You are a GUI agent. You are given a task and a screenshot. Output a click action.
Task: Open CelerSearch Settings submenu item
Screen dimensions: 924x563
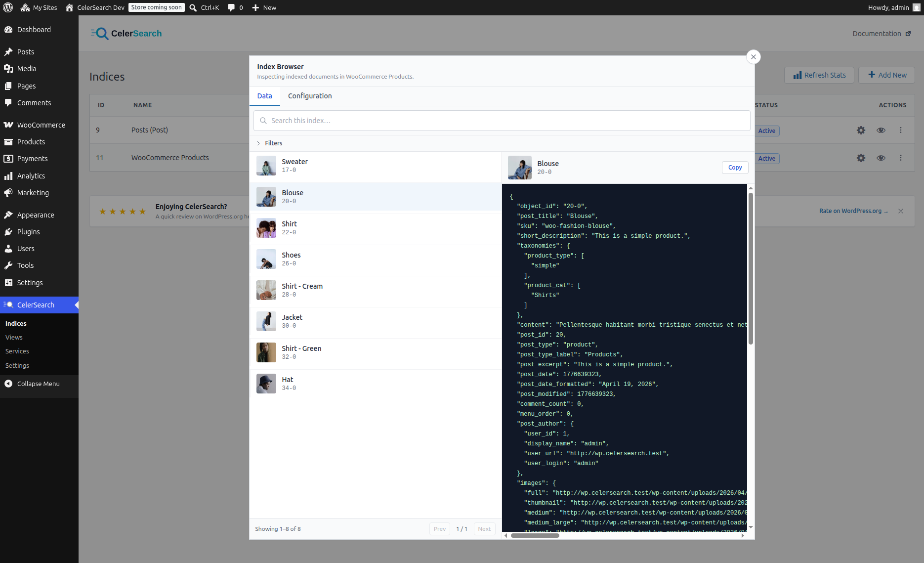tap(17, 365)
